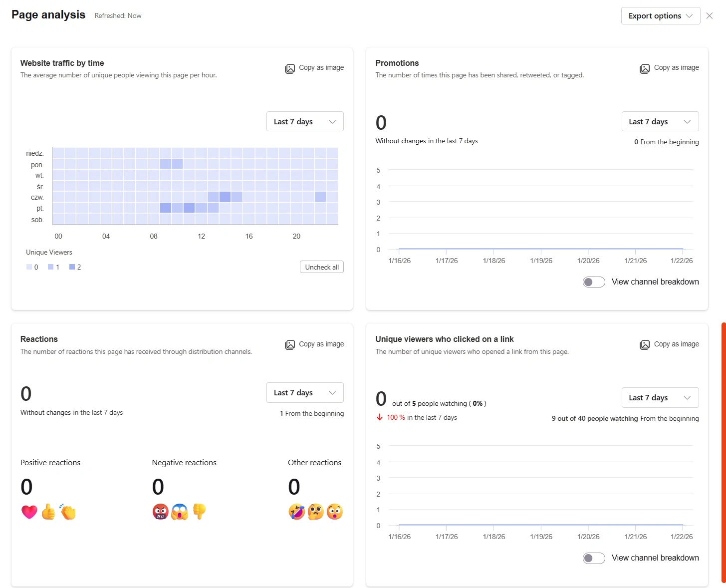The image size is (726, 588).
Task: Close the Page analysis panel
Action: [x=710, y=16]
